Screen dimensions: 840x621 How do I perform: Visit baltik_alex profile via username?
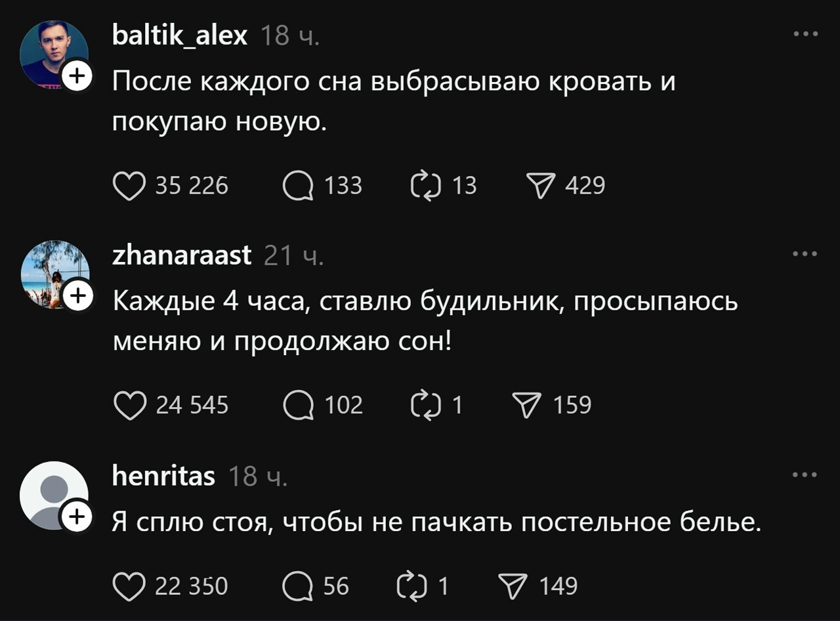pos(179,35)
